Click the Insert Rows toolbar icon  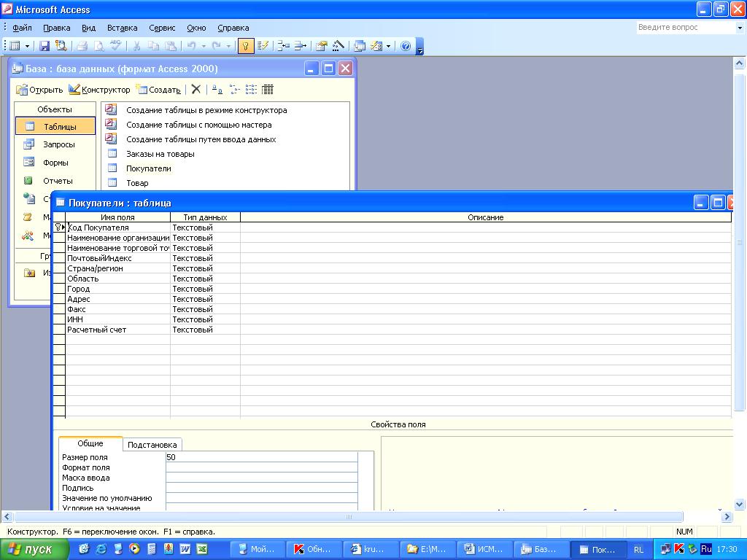coord(284,46)
